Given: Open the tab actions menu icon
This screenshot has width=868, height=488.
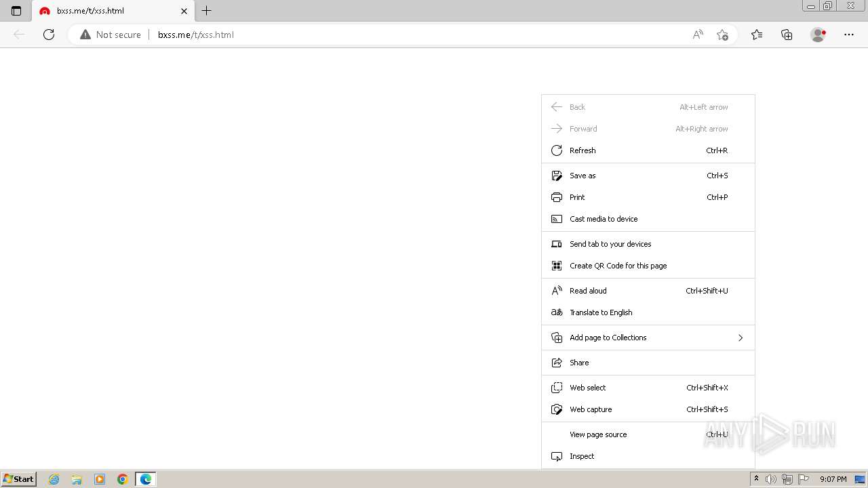Looking at the screenshot, I should 16,11.
